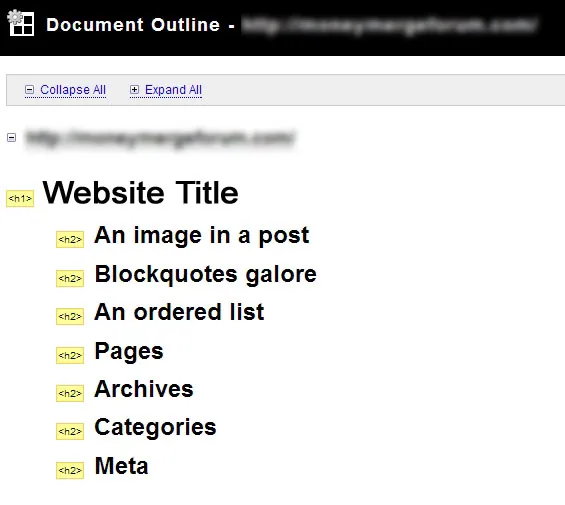Screen dimensions: 565x505
Task: Select the Website Title heading
Action: 141,193
